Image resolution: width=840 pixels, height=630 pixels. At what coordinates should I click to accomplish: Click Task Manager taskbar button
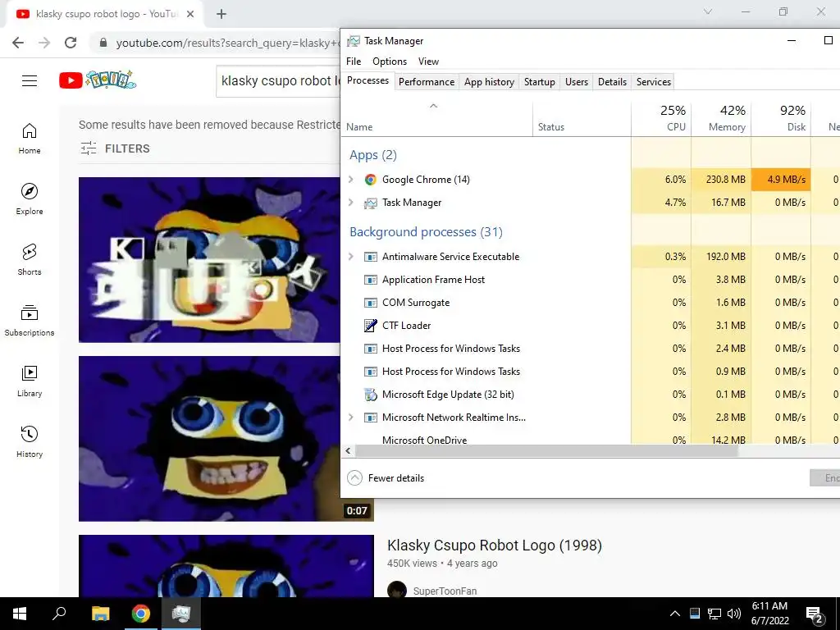(x=181, y=614)
